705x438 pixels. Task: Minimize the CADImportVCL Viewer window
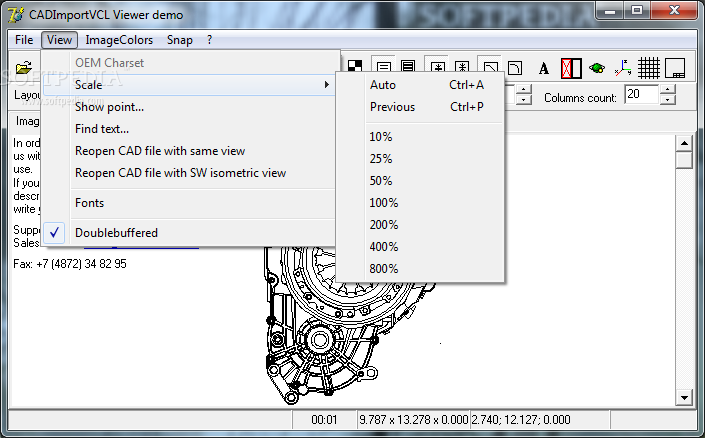coord(610,11)
